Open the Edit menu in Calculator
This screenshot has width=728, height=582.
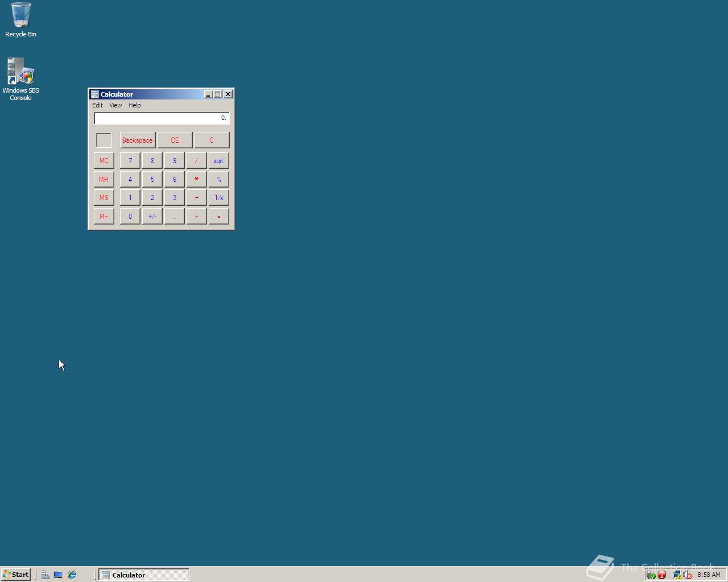pos(97,105)
